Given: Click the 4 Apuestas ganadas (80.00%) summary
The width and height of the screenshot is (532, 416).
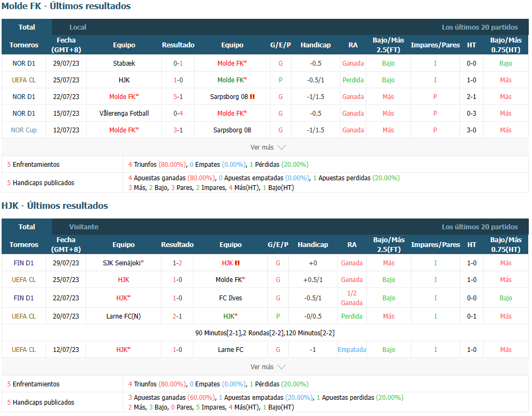Looking at the screenshot, I should 172,178.
